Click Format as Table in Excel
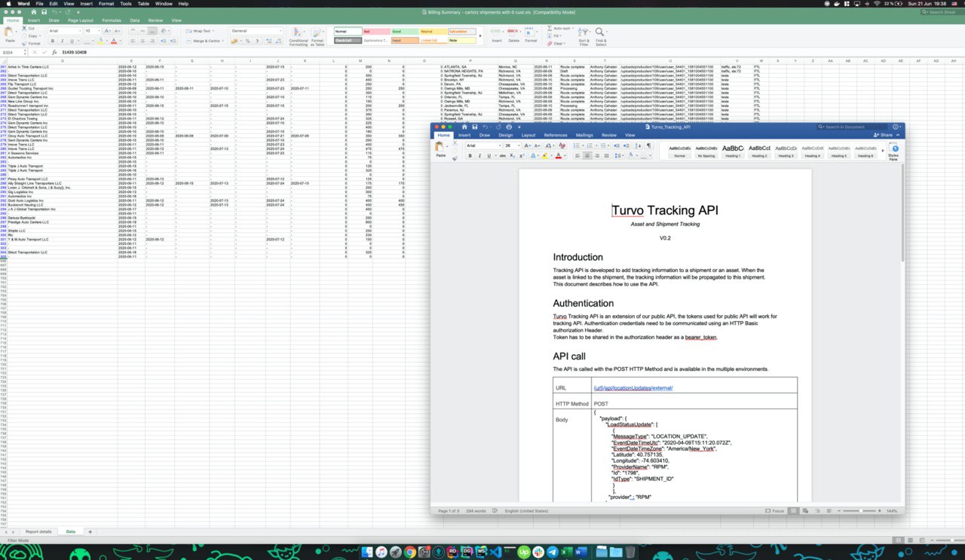Viewport: 965px width, 560px height. (x=317, y=36)
